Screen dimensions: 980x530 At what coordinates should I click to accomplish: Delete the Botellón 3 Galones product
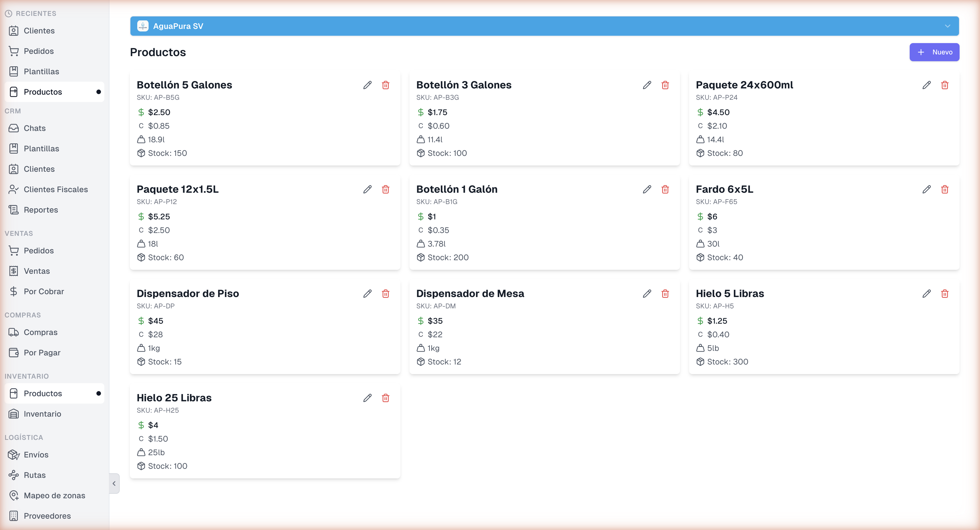[x=665, y=85]
